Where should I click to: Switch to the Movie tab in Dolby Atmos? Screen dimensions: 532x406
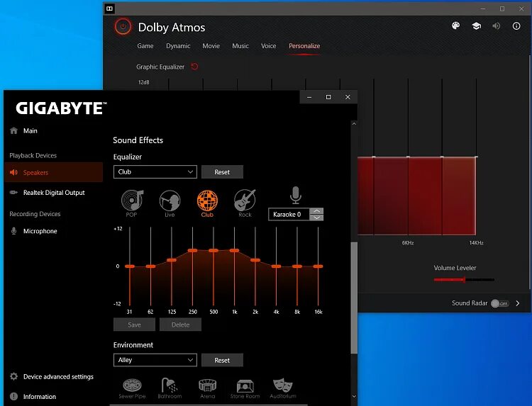211,46
